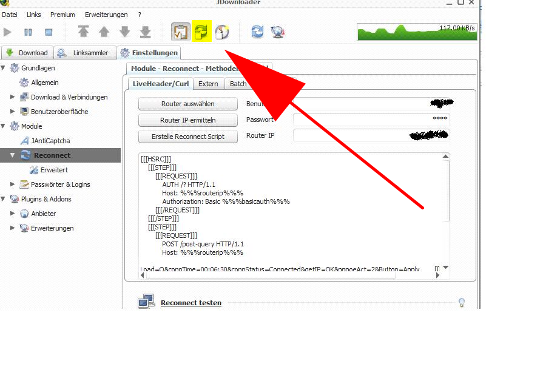Focus the Passwort input field
560x392 pixels.
pyautogui.click(x=371, y=119)
